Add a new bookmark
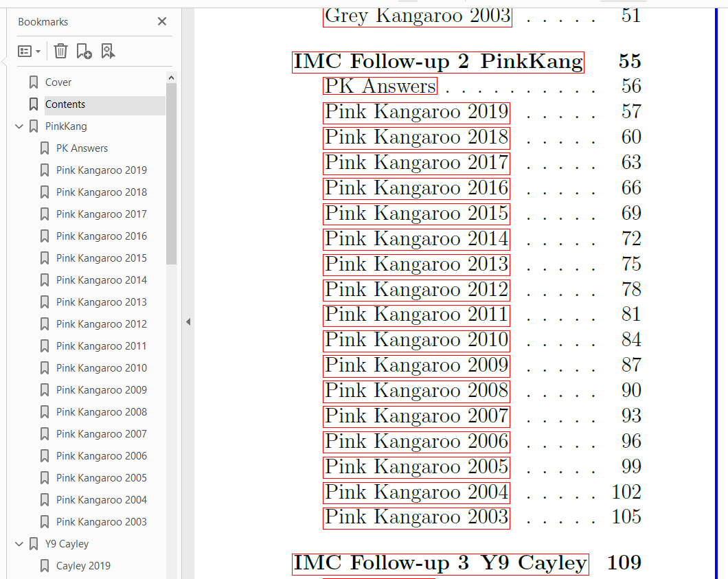This screenshot has width=728, height=579. [x=84, y=51]
